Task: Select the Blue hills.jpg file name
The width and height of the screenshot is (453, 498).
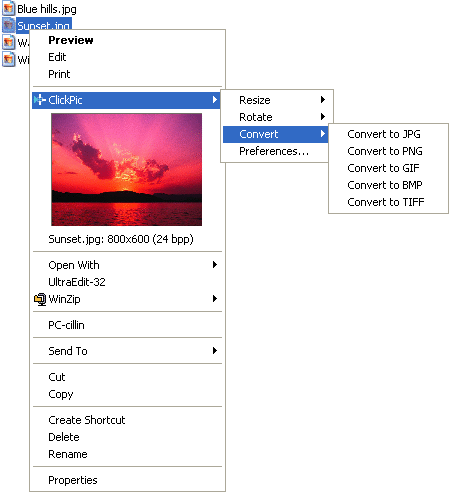Action: (47, 9)
